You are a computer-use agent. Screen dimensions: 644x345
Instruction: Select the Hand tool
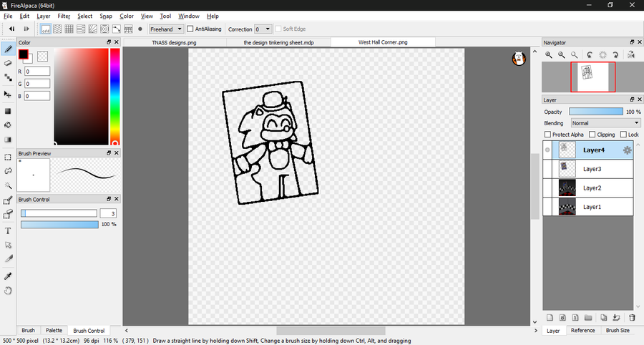coord(8,291)
